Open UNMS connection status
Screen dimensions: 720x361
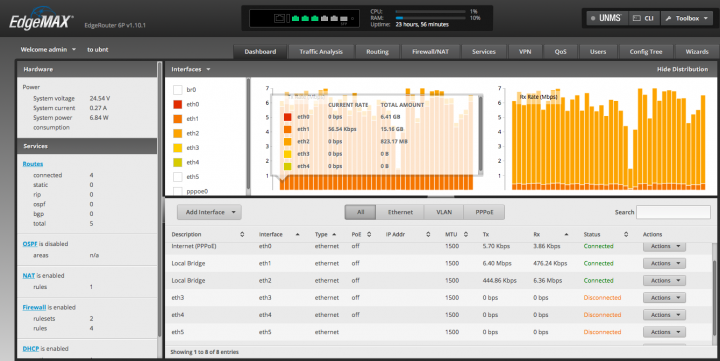pyautogui.click(x=606, y=18)
